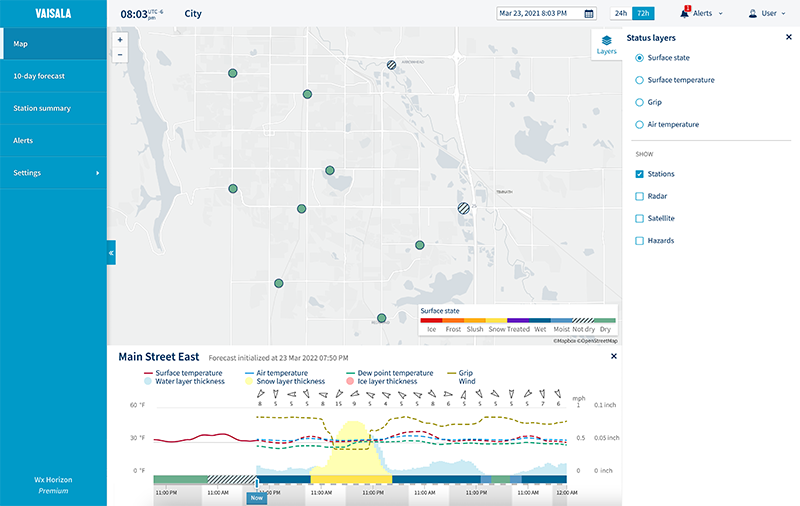Image resolution: width=800 pixels, height=506 pixels.
Task: Switch to the 24h time range button
Action: click(x=621, y=13)
